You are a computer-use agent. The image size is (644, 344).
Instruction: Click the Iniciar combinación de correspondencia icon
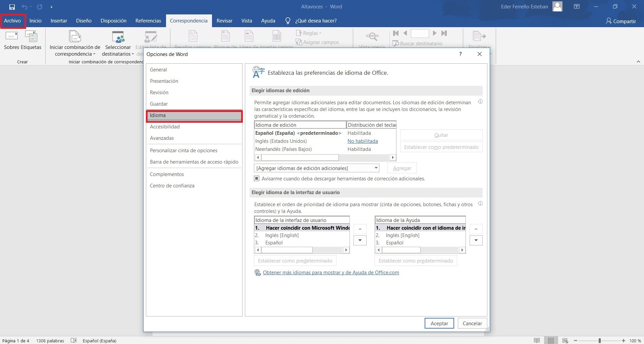pos(75,37)
